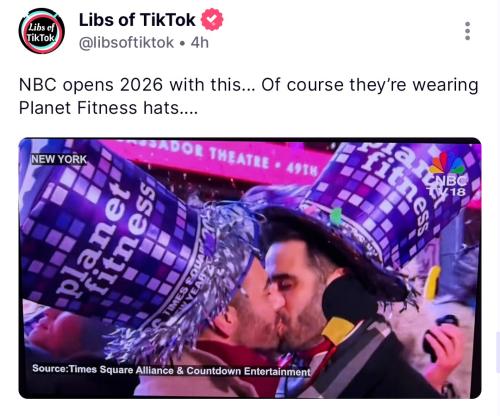This screenshot has height=416, width=500.
Task: Open the @libsoftiktok handle link
Action: point(126,43)
